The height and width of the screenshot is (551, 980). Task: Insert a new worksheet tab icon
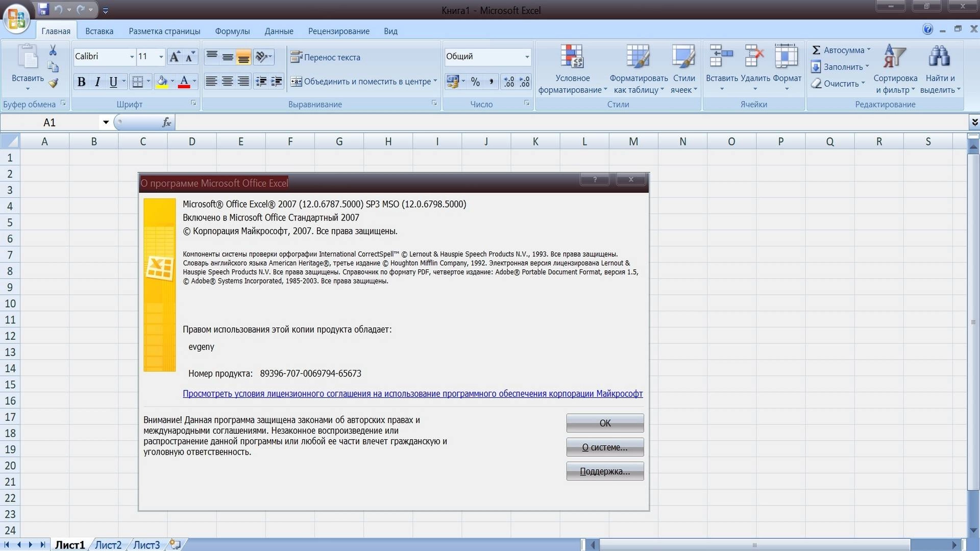coord(175,544)
